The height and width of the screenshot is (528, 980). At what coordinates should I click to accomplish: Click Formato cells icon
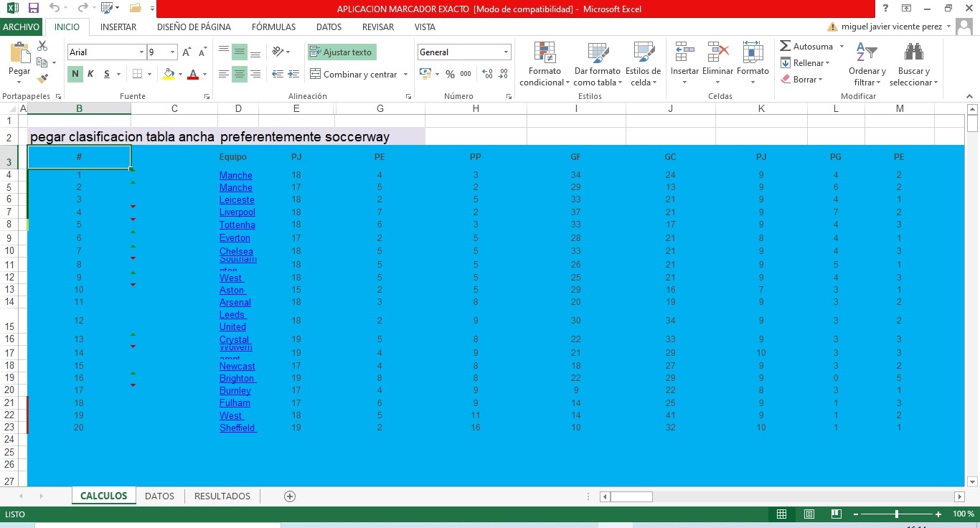pos(753,52)
